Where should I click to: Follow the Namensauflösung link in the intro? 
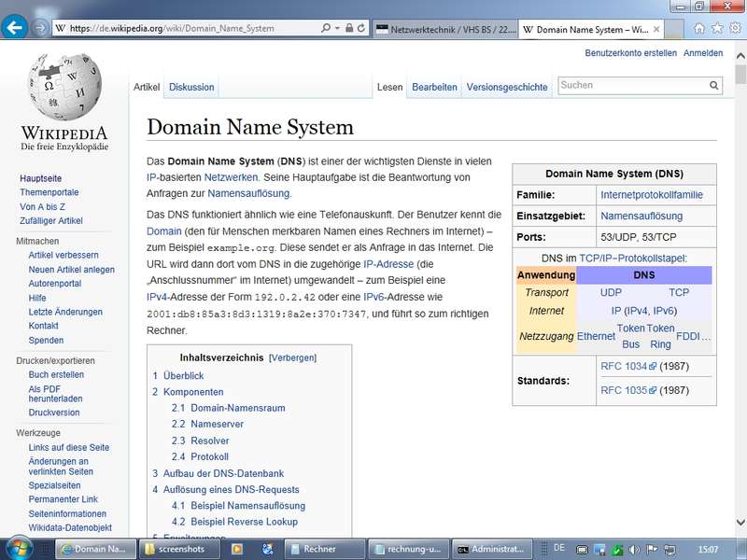coord(248,193)
